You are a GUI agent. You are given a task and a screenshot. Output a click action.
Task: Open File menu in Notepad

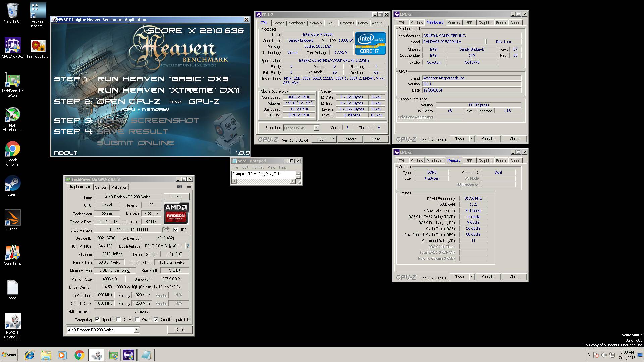pyautogui.click(x=235, y=167)
